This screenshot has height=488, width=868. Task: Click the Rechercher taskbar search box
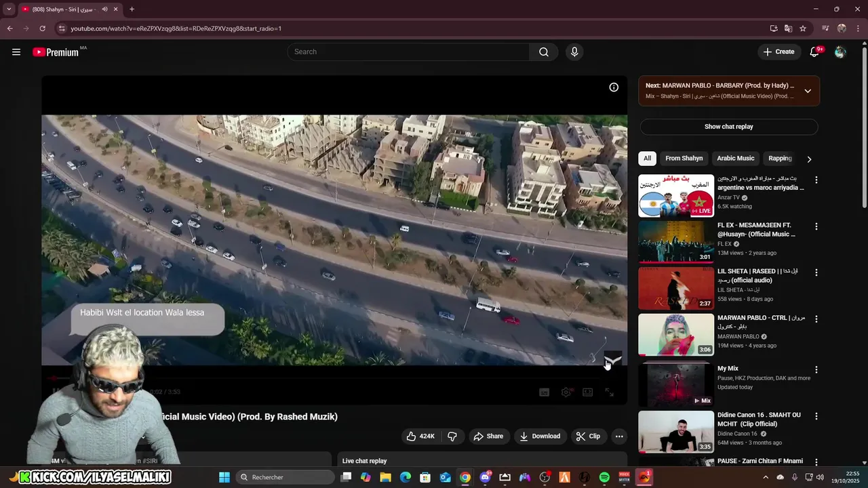click(x=285, y=477)
